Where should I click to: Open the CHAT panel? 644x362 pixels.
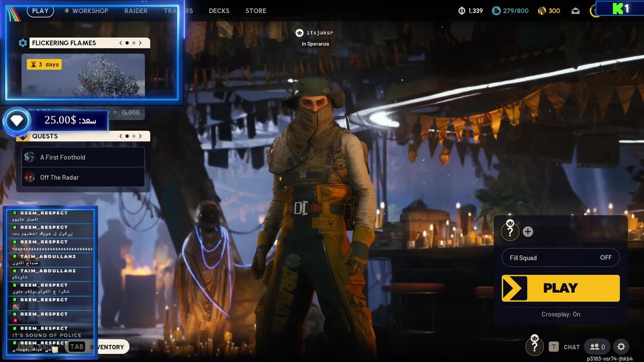[572, 347]
